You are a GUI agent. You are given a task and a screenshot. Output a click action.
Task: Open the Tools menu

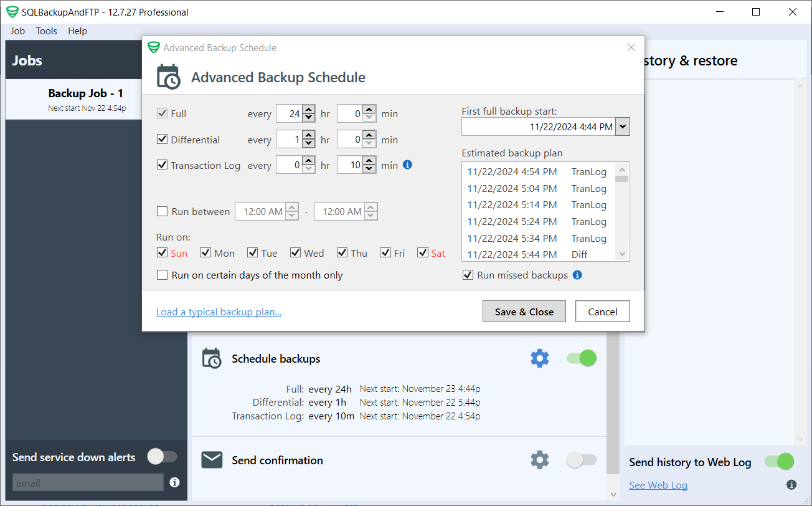(x=46, y=31)
